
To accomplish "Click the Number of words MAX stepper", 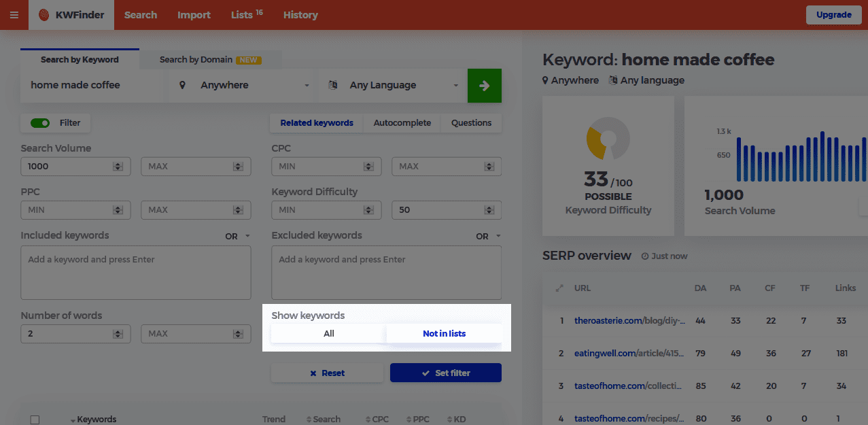I will [238, 334].
